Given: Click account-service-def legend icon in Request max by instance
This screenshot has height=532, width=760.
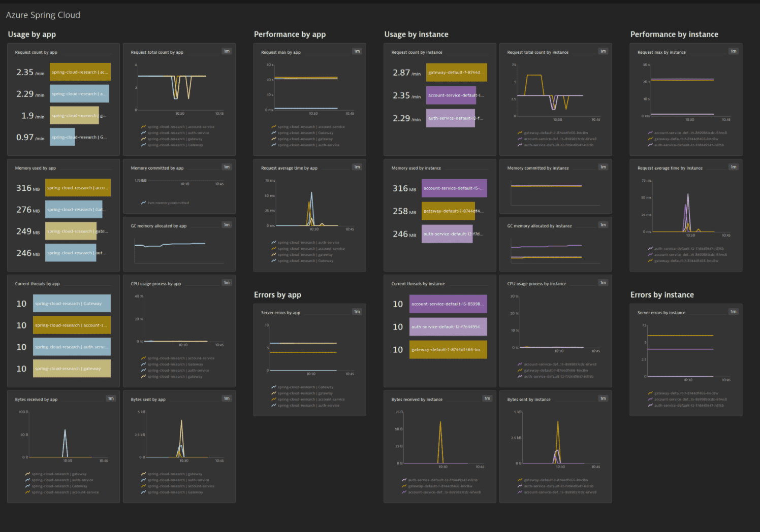Looking at the screenshot, I should click(650, 133).
